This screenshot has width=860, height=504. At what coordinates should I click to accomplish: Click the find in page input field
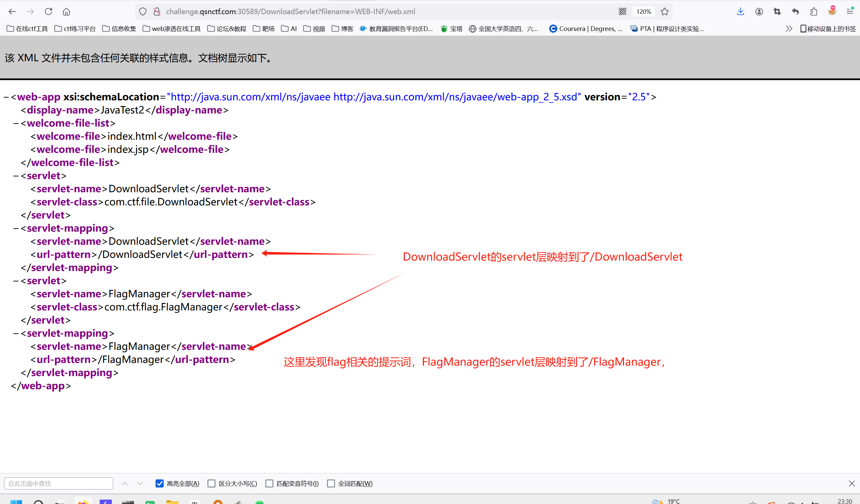click(x=58, y=483)
